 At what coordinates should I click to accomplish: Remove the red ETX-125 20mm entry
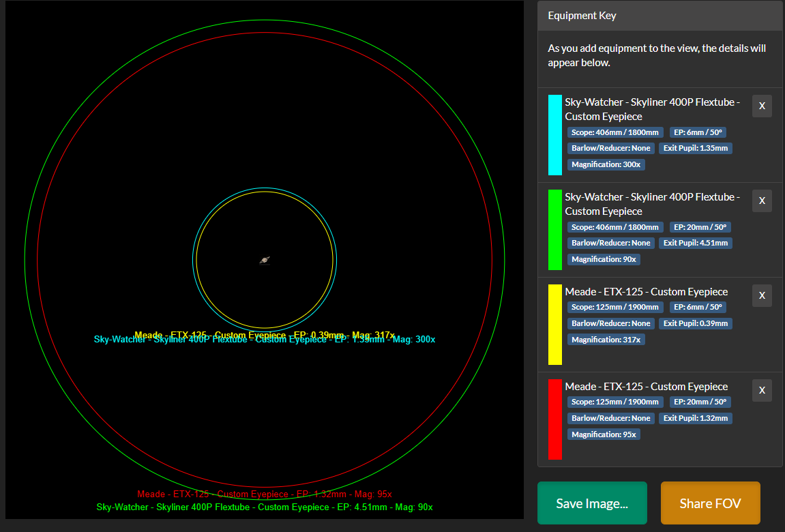[x=762, y=390]
